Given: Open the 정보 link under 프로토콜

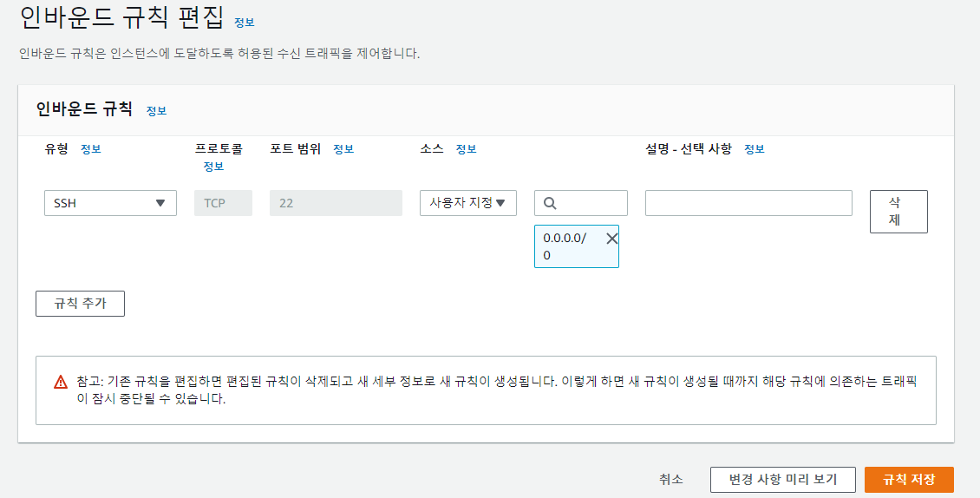Looking at the screenshot, I should (x=213, y=167).
